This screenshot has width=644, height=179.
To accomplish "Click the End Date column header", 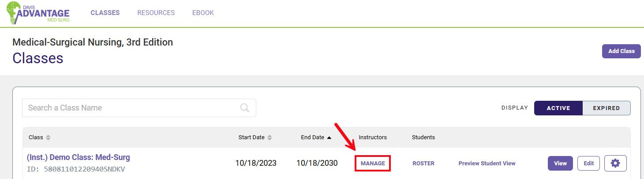I will click(312, 137).
